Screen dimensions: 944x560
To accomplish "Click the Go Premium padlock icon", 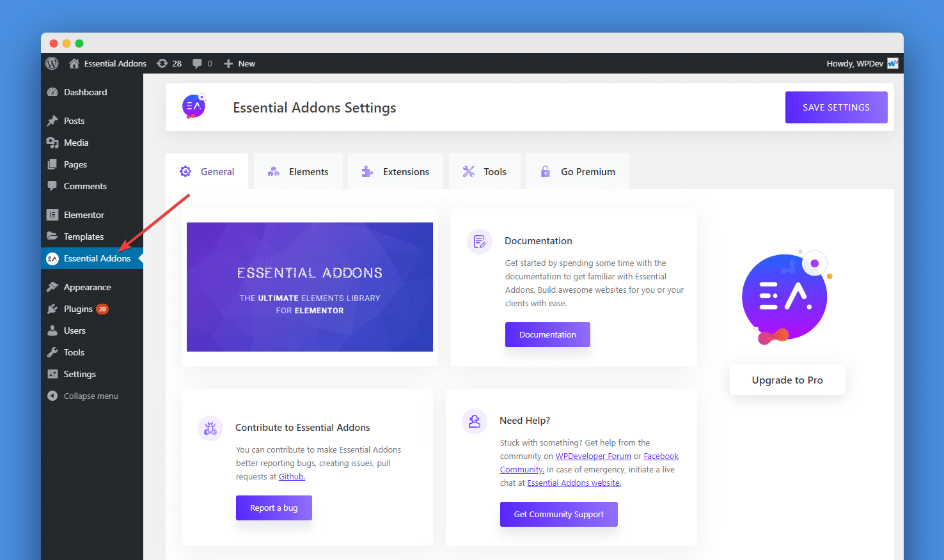I will point(546,171).
